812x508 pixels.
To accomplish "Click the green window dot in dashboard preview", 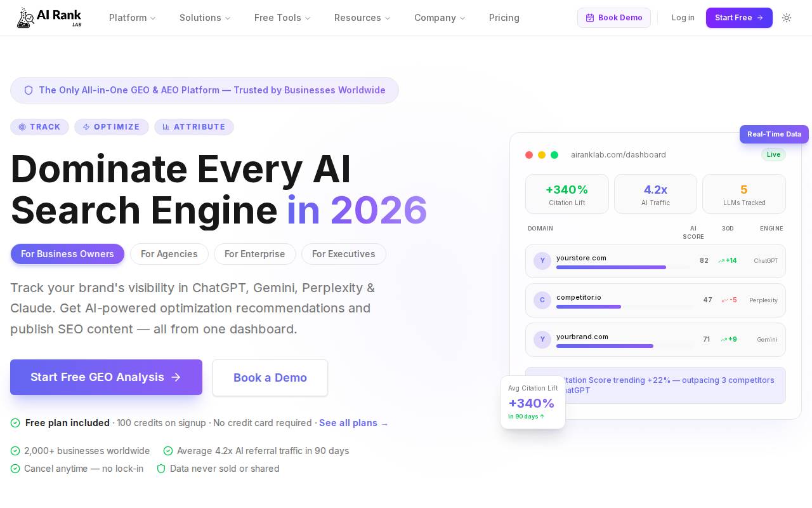I will coord(554,155).
